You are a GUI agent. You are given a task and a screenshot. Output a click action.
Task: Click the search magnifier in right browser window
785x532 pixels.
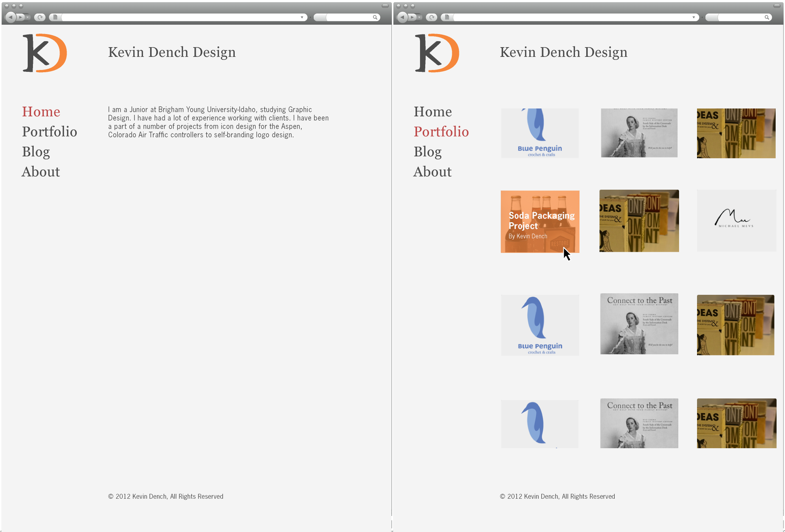coord(766,17)
